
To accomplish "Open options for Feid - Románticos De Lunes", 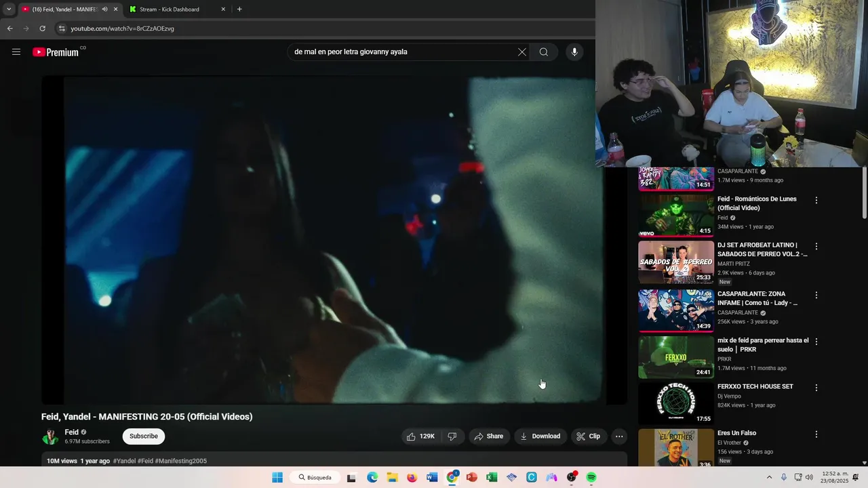I will [816, 200].
